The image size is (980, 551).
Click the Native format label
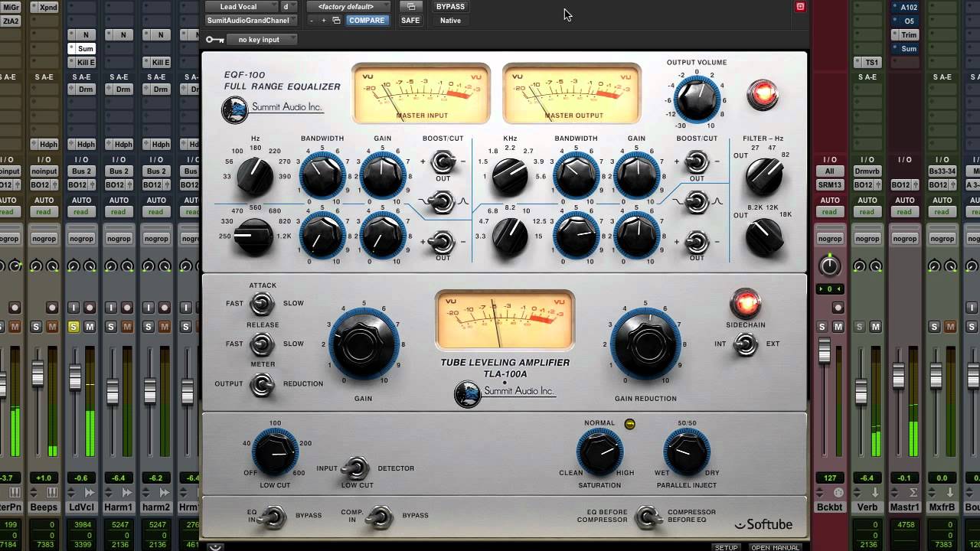point(450,21)
